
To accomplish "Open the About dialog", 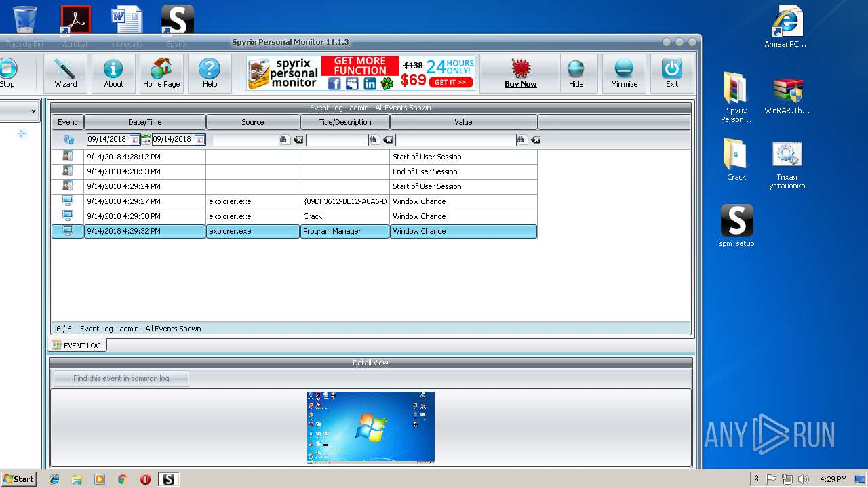I will pyautogui.click(x=113, y=73).
